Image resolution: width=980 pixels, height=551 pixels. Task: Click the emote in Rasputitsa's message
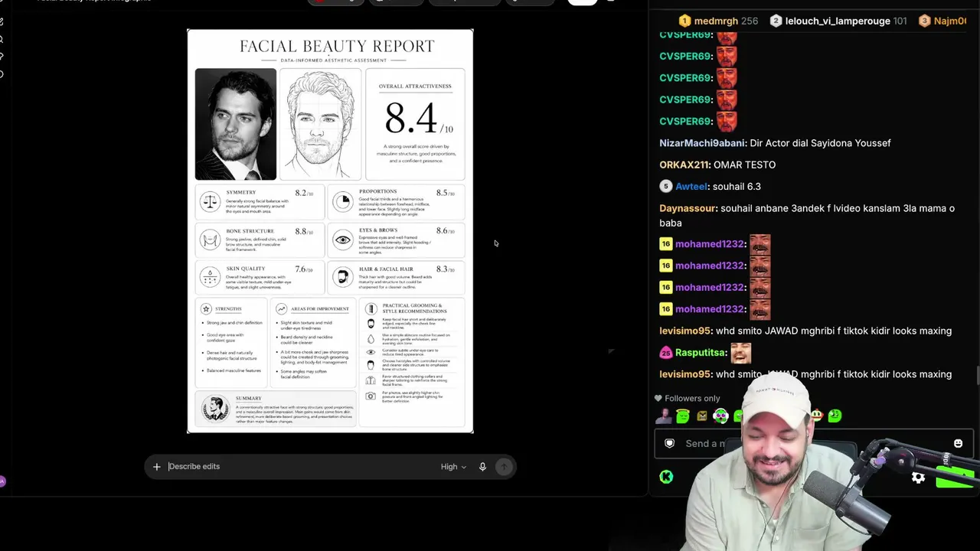(740, 353)
